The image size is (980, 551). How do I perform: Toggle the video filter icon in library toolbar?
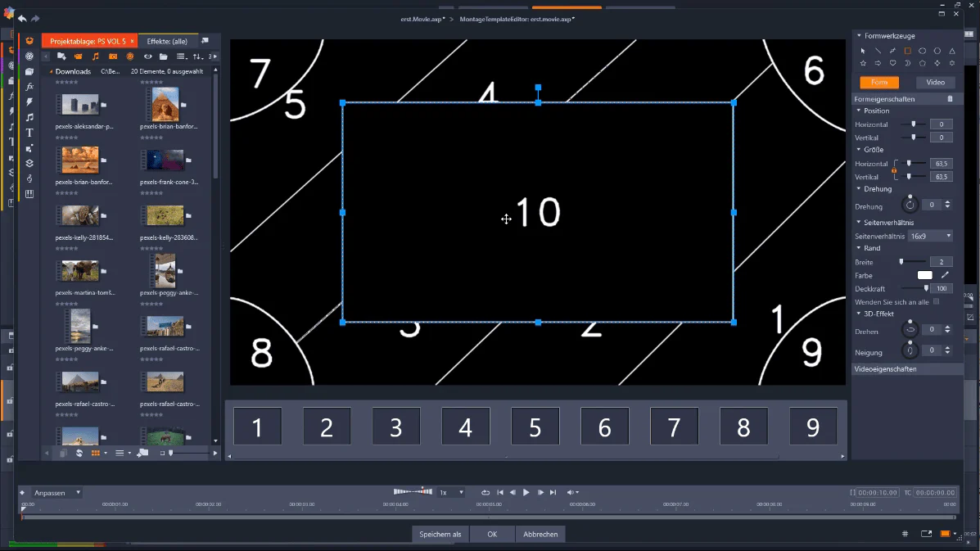(x=78, y=56)
